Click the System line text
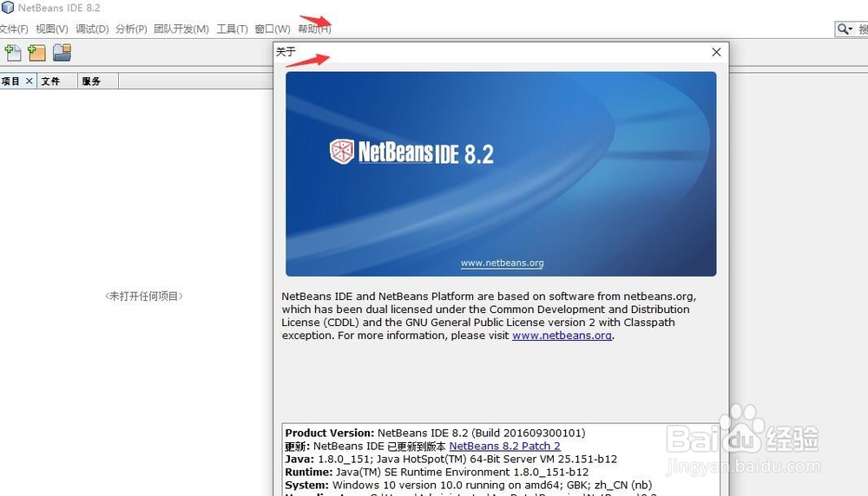Screen dimensions: 868x496 pyautogui.click(x=469, y=485)
